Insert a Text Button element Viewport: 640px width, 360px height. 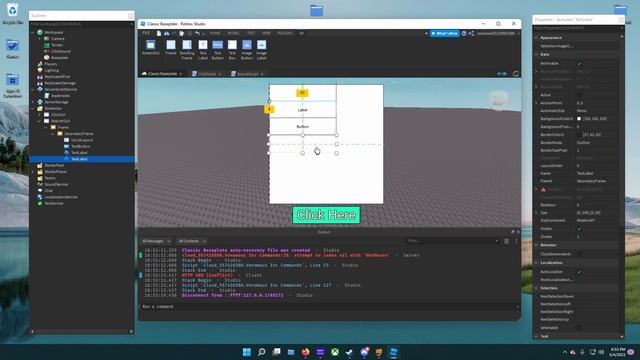218,49
